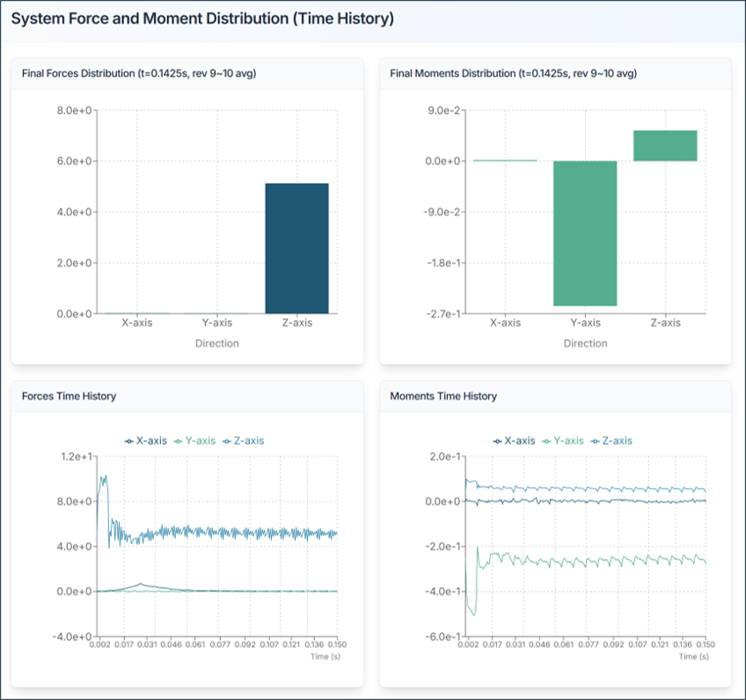Viewport: 746px width, 700px height.
Task: Click Z-axis tick label below Final Forces chart
Action: tap(296, 323)
